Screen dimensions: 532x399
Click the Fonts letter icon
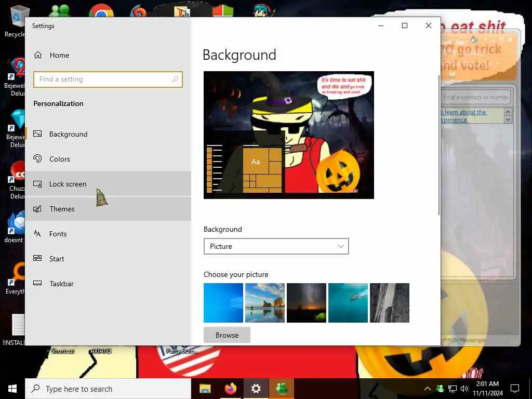(37, 233)
